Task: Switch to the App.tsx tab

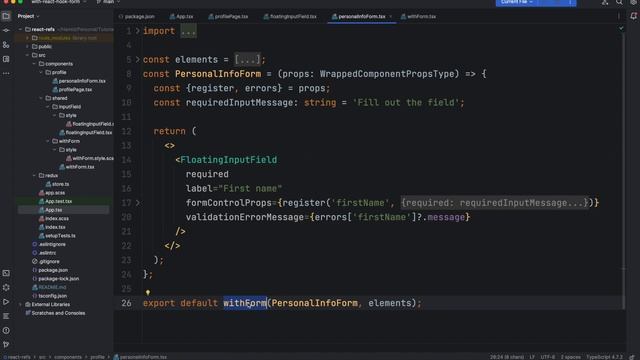Action: (181, 17)
